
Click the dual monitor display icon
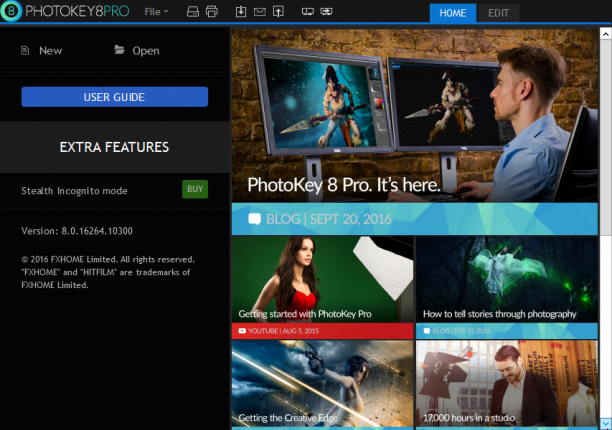click(308, 12)
